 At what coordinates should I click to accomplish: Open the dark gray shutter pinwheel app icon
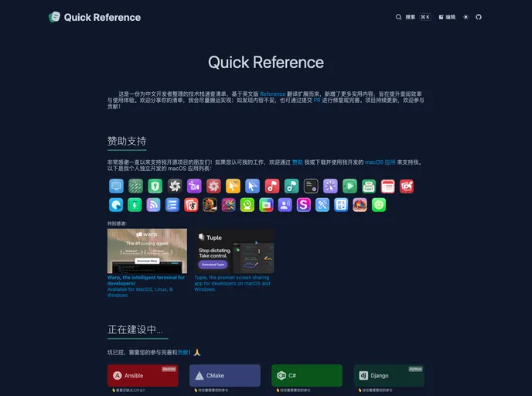tap(175, 186)
